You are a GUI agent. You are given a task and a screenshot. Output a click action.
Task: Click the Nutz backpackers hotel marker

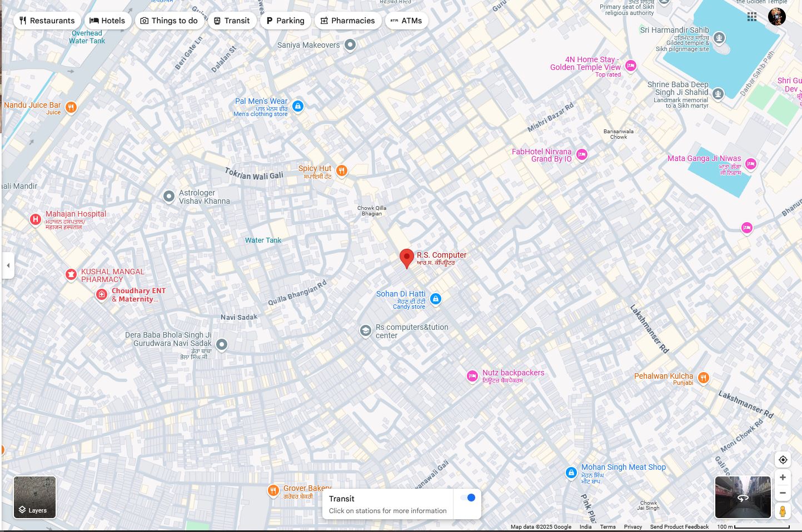click(x=472, y=377)
